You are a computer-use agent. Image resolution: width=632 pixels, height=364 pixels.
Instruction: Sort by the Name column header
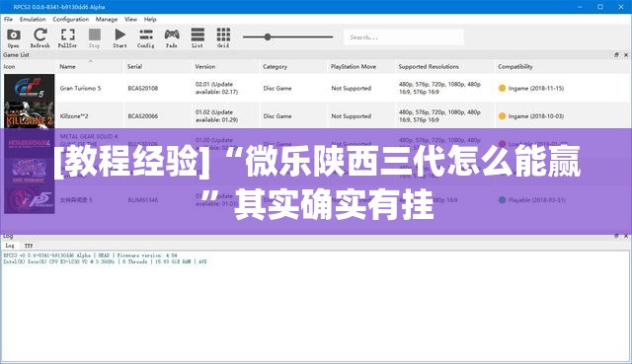[68, 66]
